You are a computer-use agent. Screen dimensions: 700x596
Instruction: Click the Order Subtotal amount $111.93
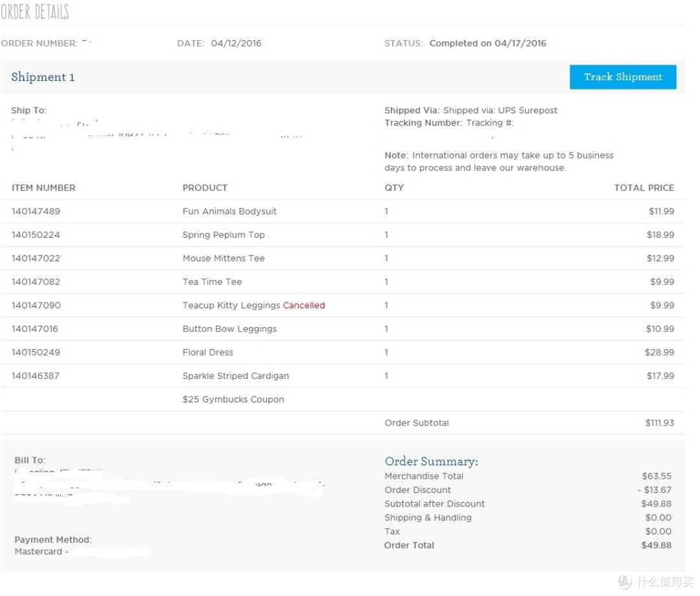coord(659,423)
